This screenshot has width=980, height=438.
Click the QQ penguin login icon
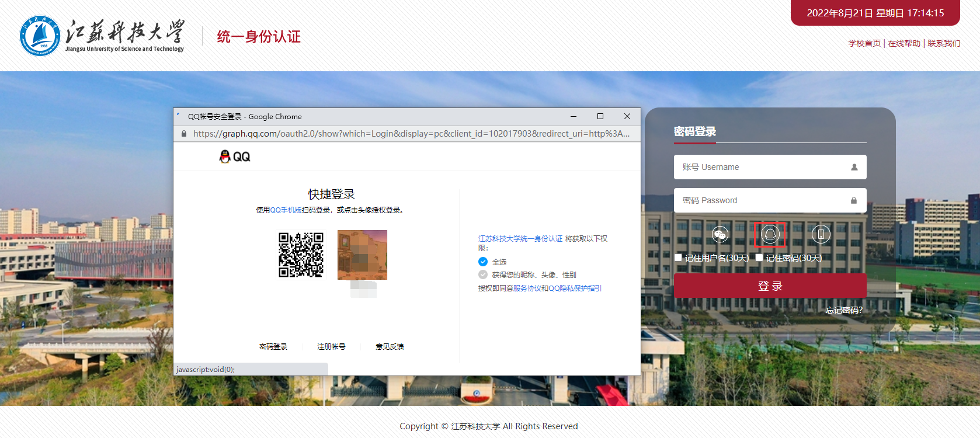770,235
